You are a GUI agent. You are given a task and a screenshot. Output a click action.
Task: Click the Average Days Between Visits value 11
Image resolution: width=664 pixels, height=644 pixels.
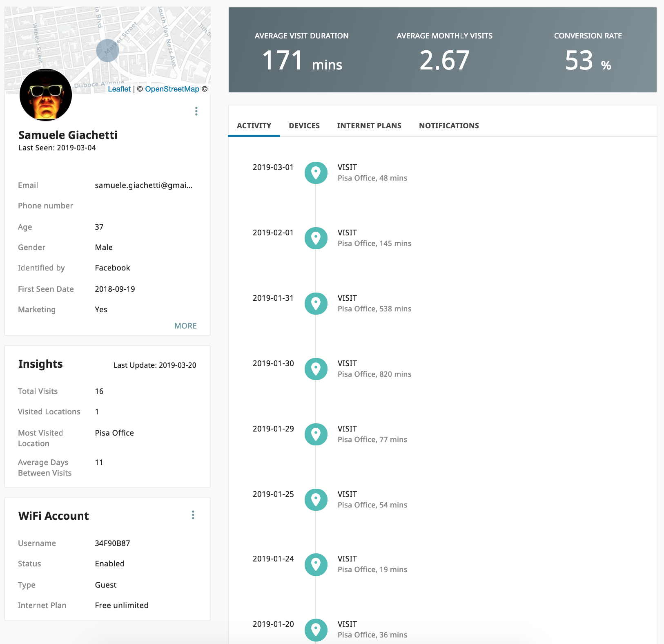(99, 462)
